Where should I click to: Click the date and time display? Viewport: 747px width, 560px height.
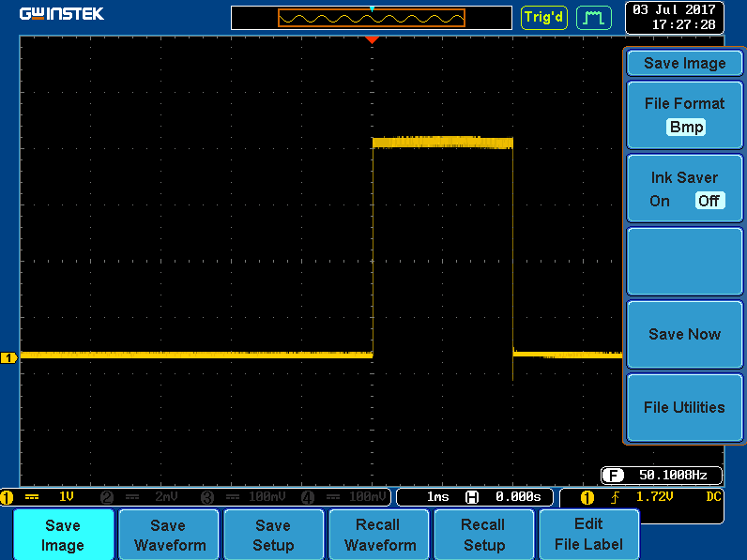(x=674, y=17)
